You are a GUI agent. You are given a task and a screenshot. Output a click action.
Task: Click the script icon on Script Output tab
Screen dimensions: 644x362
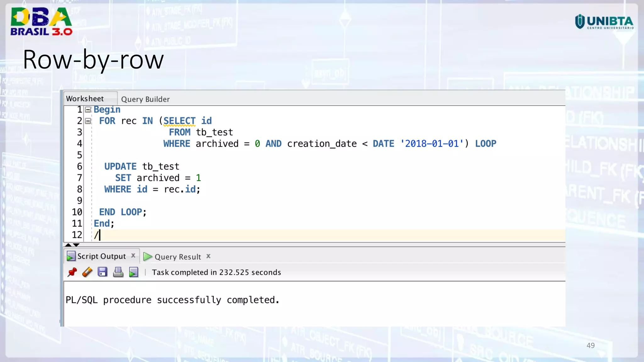(71, 256)
